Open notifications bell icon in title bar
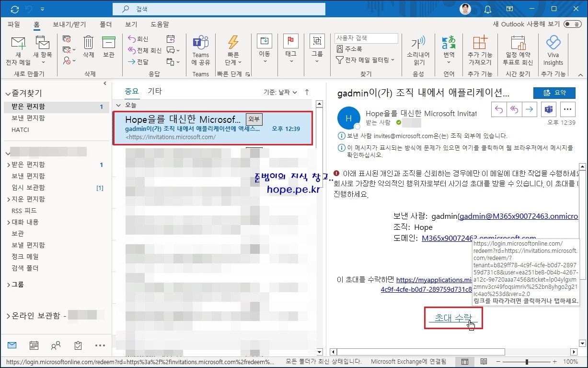The height and width of the screenshot is (368, 588). 488,9
